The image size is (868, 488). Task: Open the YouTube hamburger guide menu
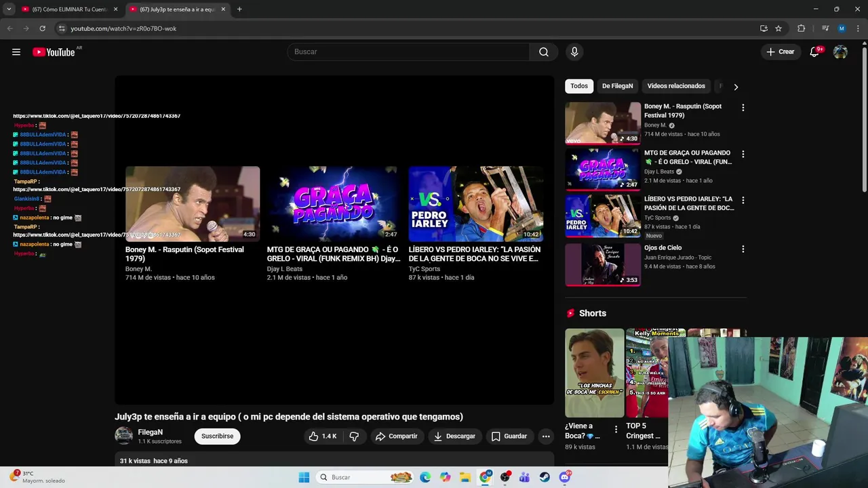coord(16,52)
